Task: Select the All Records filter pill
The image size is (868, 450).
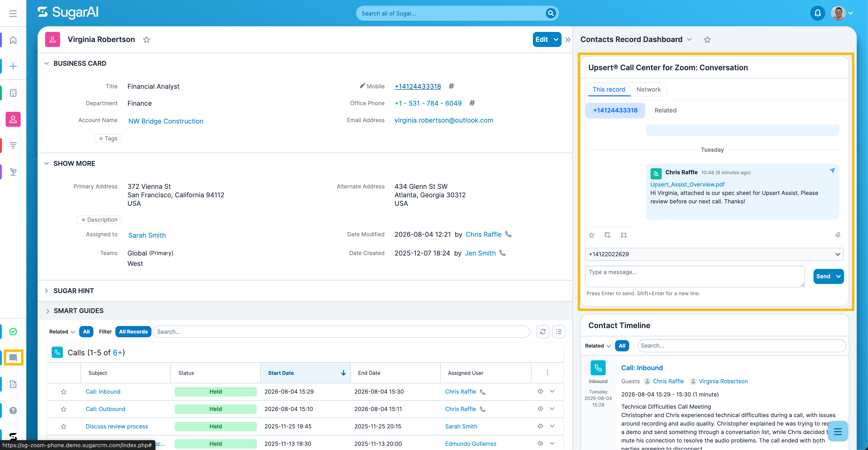Action: click(x=133, y=332)
